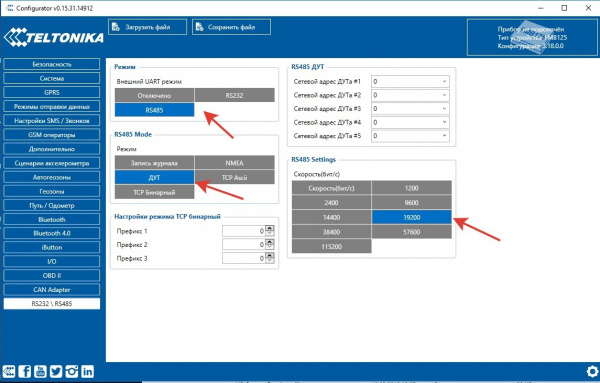Select baud rate 9600
600x383 pixels.
(x=412, y=202)
